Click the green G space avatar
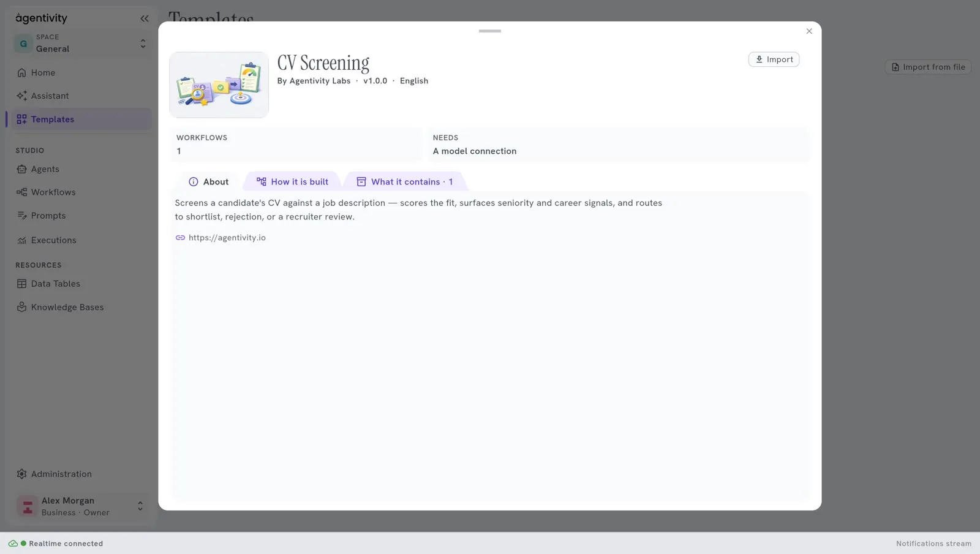 (23, 44)
